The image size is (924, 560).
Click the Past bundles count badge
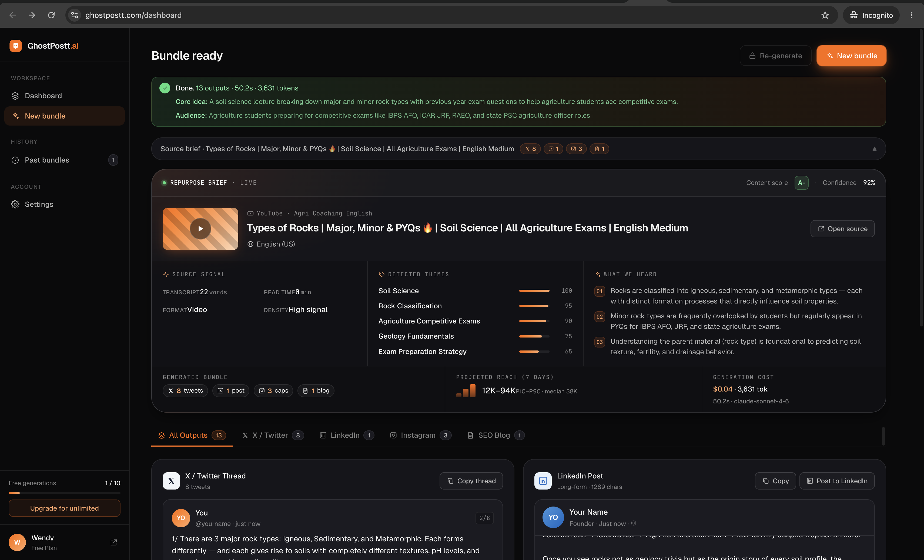[113, 160]
